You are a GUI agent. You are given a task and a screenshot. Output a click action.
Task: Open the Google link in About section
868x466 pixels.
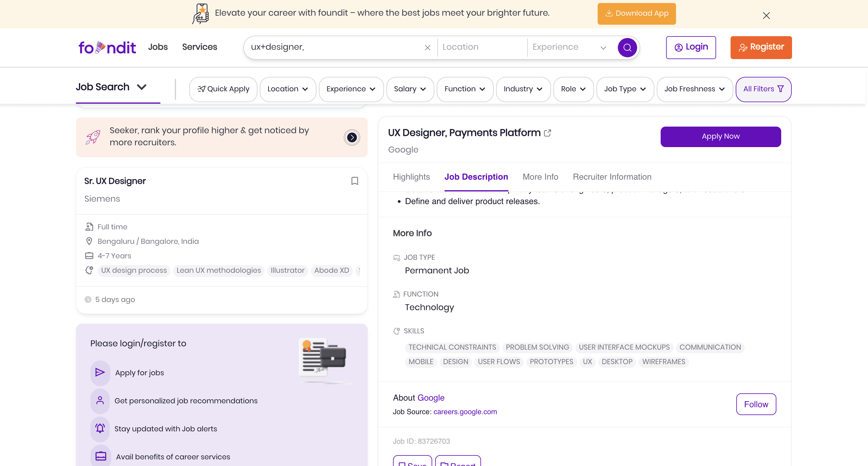(431, 398)
